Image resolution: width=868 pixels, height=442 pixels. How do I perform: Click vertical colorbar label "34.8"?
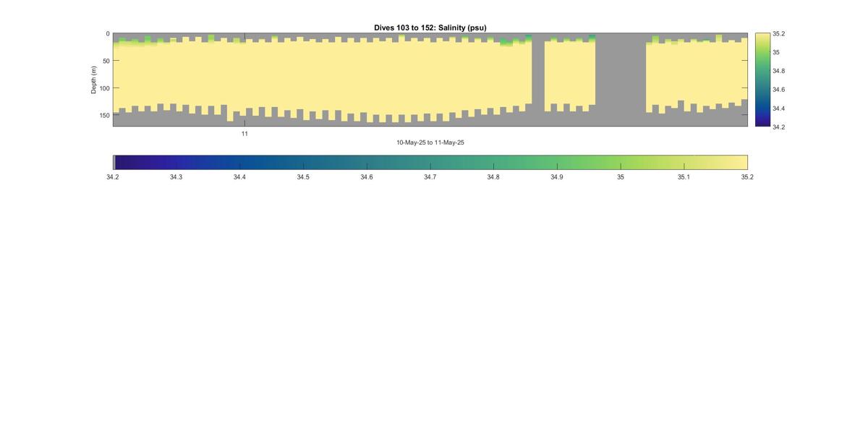pyautogui.click(x=778, y=71)
